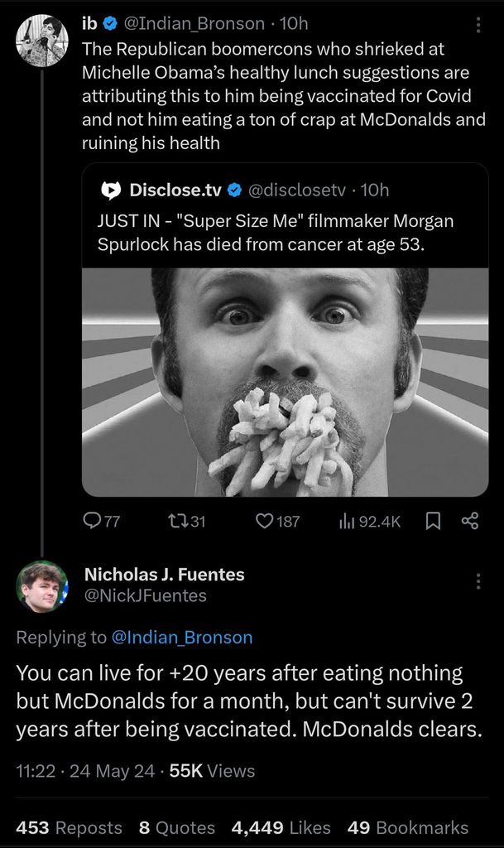The width and height of the screenshot is (504, 848).
Task: Like the tweet with 187 likes
Action: pos(265,521)
